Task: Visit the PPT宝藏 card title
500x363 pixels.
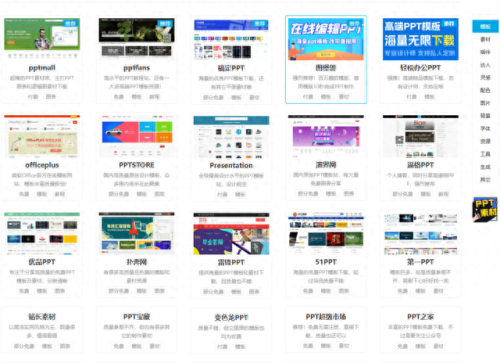Action: click(137, 317)
